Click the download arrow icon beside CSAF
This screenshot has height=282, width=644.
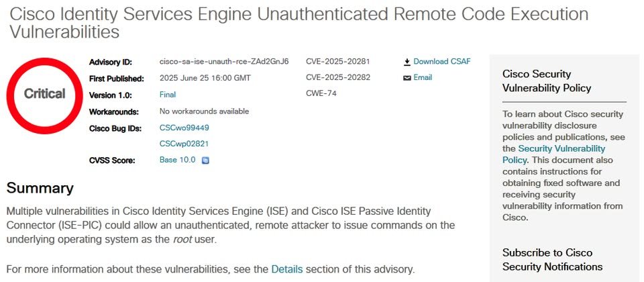pos(407,62)
